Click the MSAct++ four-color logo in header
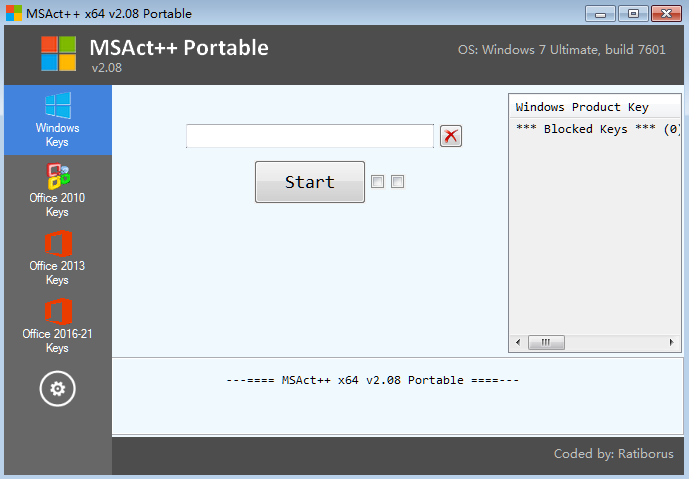Screen dimensions: 689x479 tap(58, 54)
